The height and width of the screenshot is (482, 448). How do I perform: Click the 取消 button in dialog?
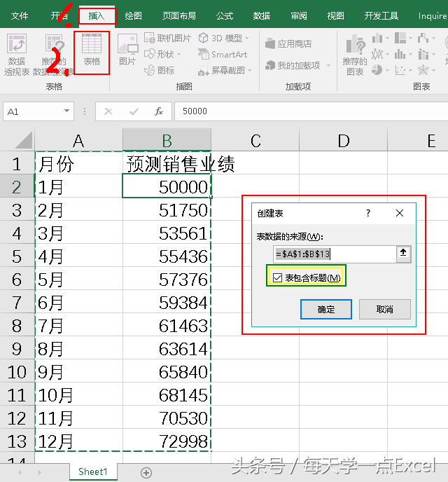pos(385,309)
